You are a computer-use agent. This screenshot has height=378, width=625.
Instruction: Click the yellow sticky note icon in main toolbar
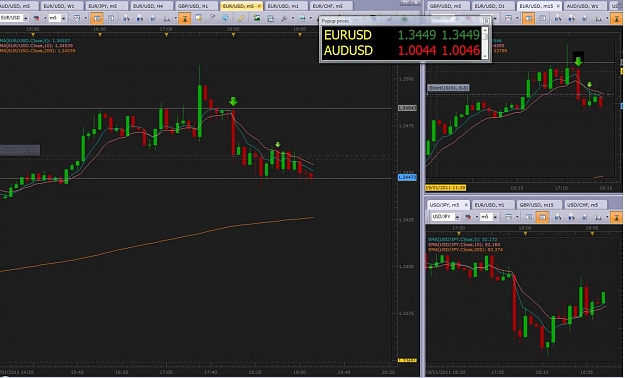pos(198,18)
